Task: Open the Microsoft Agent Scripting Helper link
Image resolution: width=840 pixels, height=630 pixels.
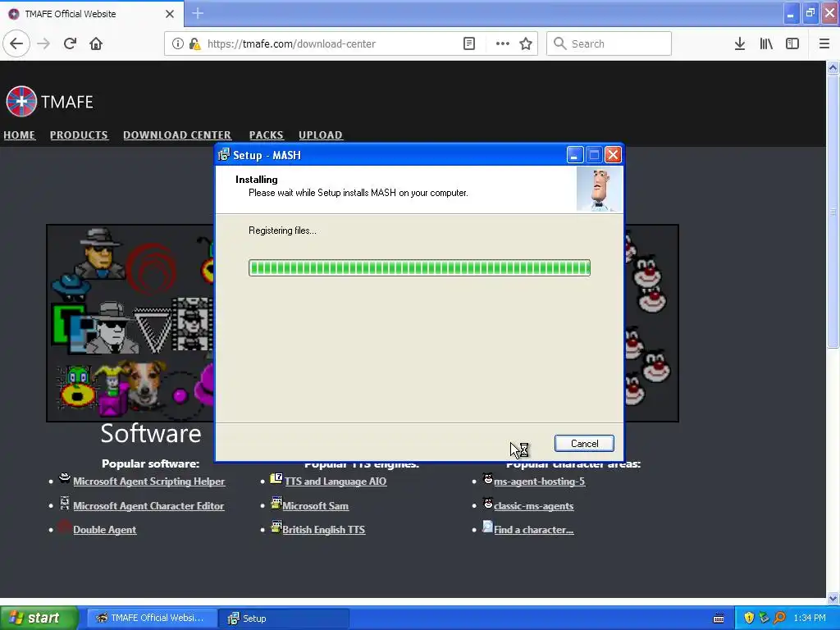Action: point(149,481)
